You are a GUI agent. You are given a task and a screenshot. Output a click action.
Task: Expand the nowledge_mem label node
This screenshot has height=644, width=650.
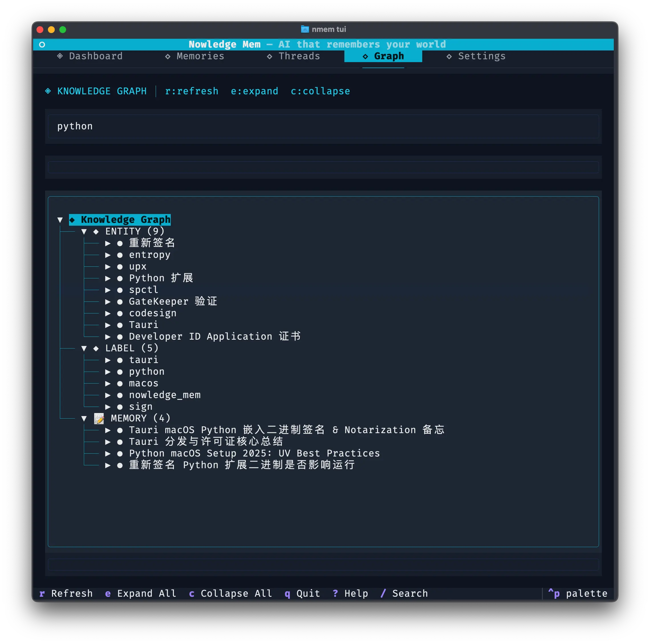coord(108,395)
